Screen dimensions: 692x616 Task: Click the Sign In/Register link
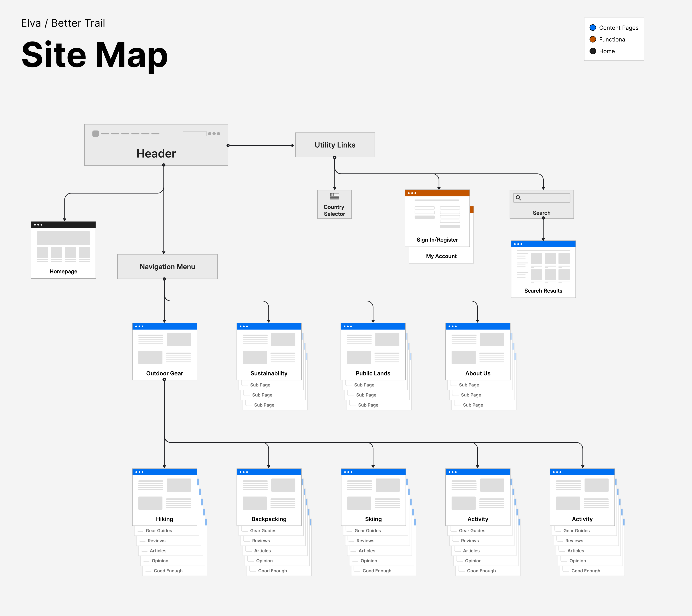[437, 240]
